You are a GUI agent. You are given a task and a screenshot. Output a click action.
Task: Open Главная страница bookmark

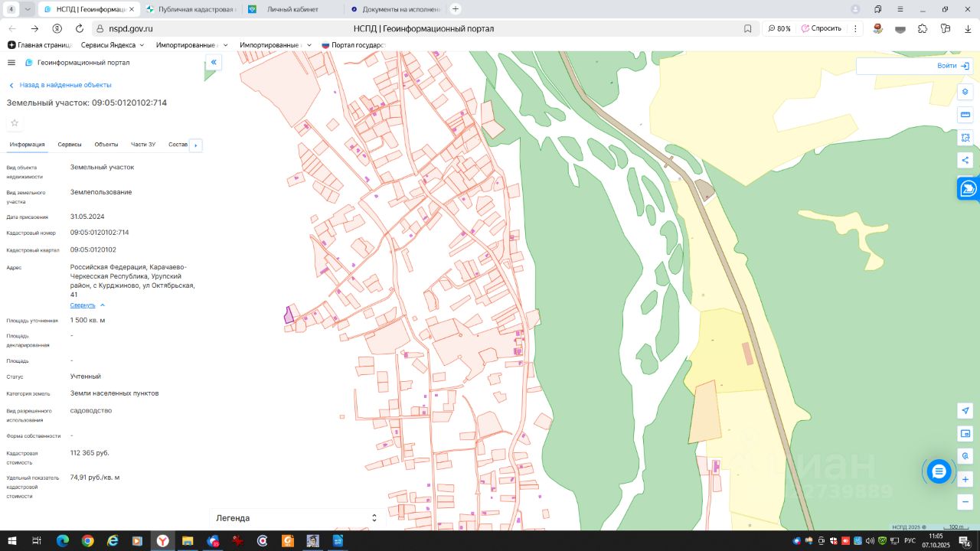(x=40, y=45)
